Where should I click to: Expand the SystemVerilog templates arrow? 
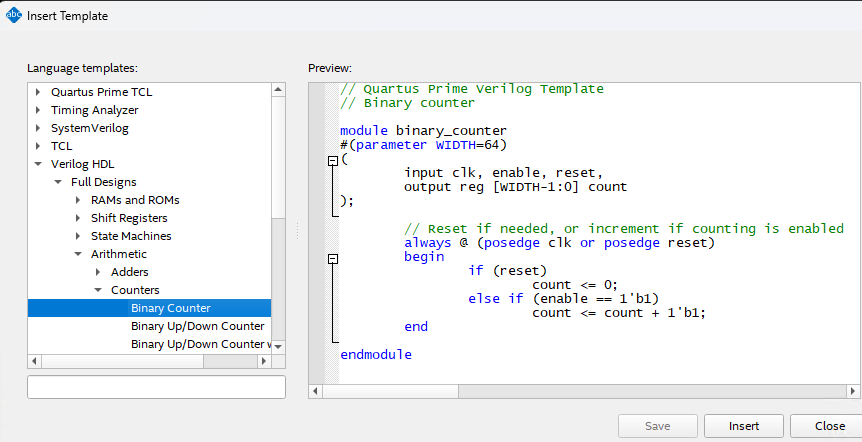click(x=39, y=128)
